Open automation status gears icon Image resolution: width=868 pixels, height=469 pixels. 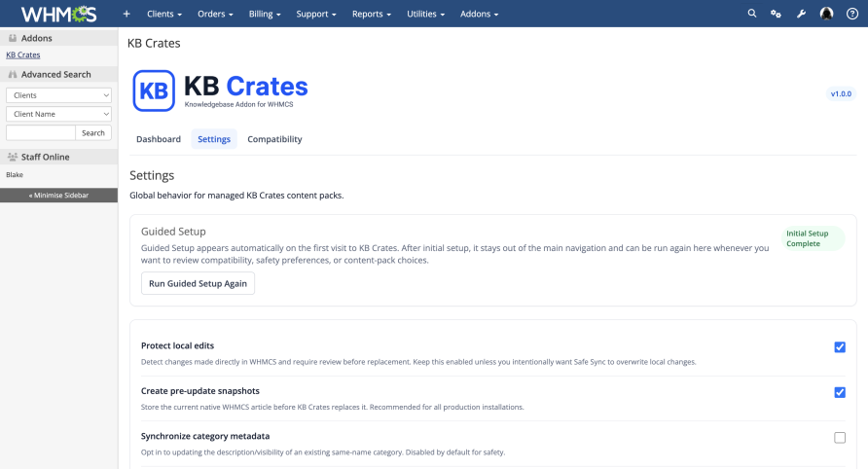tap(776, 14)
